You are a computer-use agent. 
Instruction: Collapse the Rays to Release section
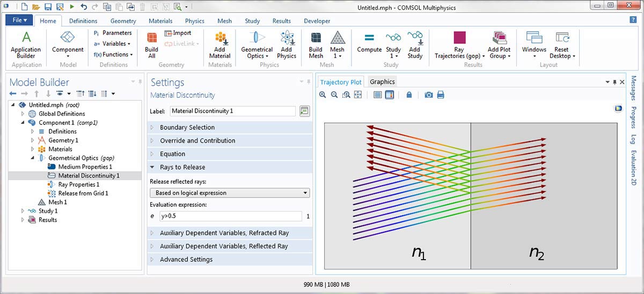[182, 167]
